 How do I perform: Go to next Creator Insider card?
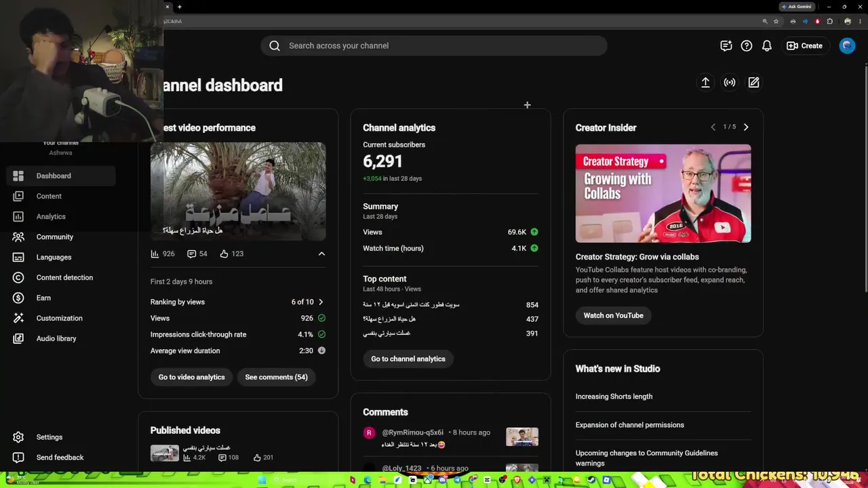point(746,127)
